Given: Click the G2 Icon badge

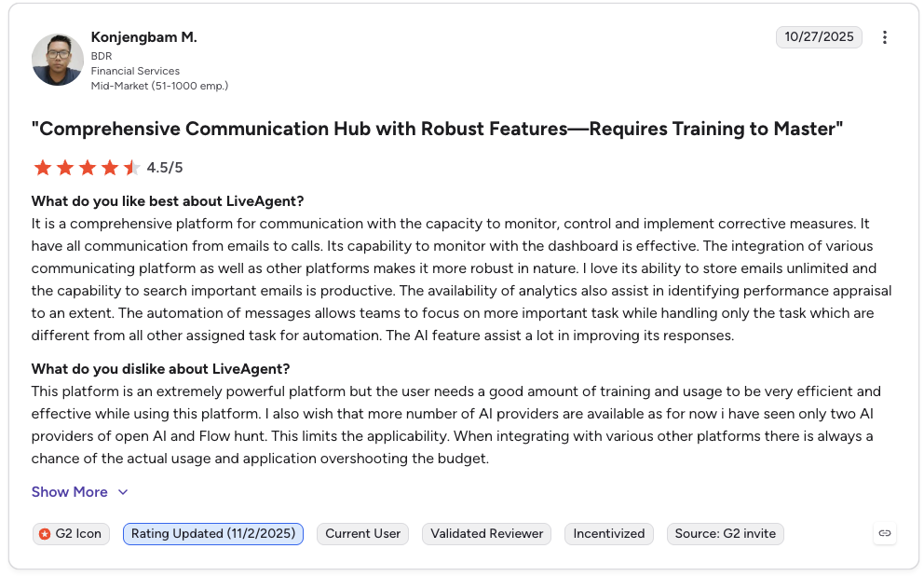Looking at the screenshot, I should [72, 533].
